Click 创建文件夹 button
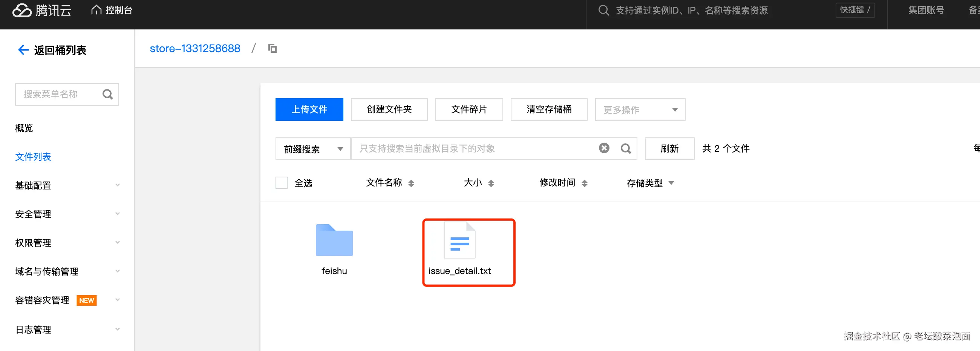The image size is (980, 351). point(389,110)
